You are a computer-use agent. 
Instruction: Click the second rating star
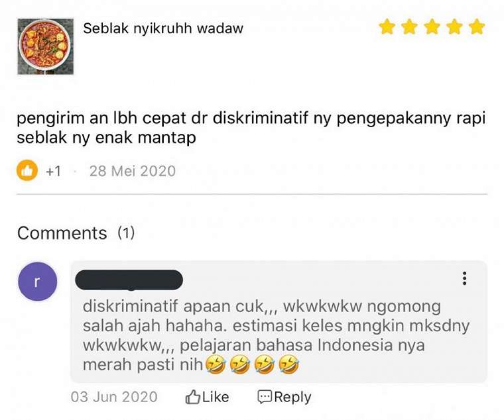410,26
